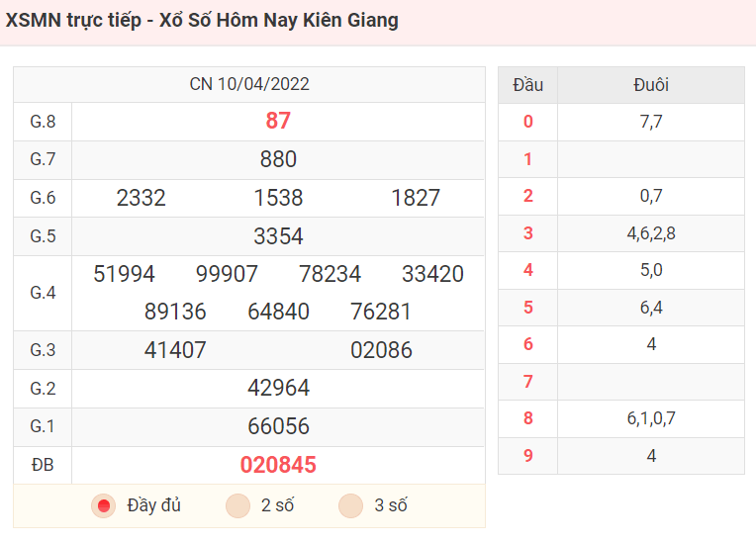This screenshot has width=756, height=543.
Task: Click the G.7 result 880
Action: coord(278,159)
